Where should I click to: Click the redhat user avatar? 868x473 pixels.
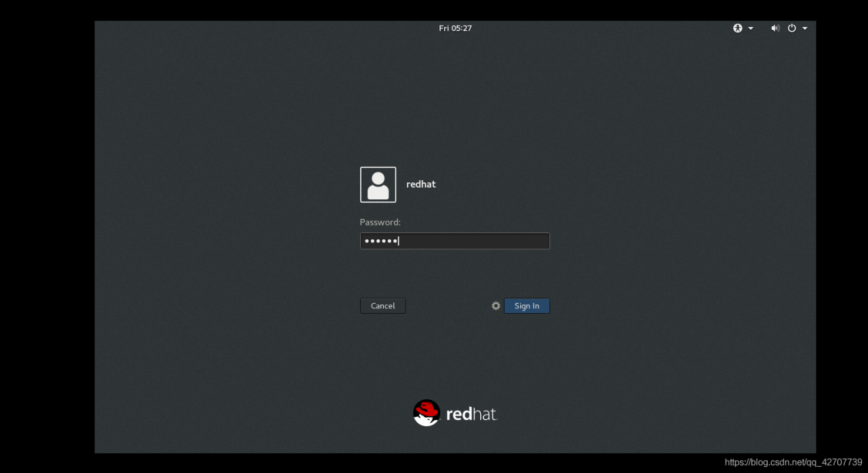click(378, 184)
